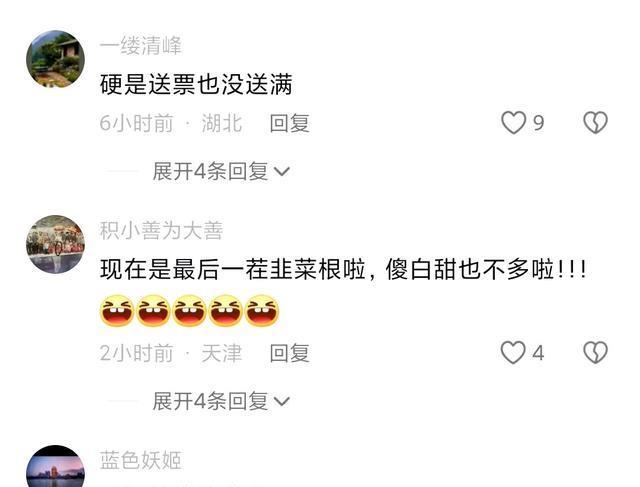Dislike the 硬是送票也没送满 comment
This screenshot has height=487, width=640.
[x=596, y=122]
